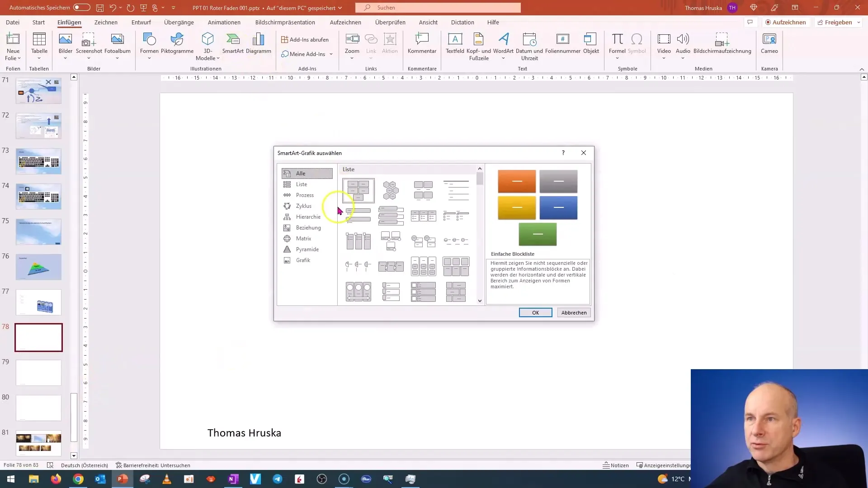Click the save icon in title bar
This screenshot has width=868, height=488.
[100, 8]
